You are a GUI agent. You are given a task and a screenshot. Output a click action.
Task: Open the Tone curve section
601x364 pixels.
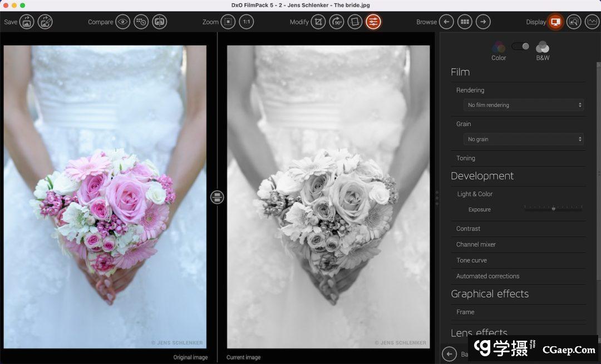pos(471,260)
